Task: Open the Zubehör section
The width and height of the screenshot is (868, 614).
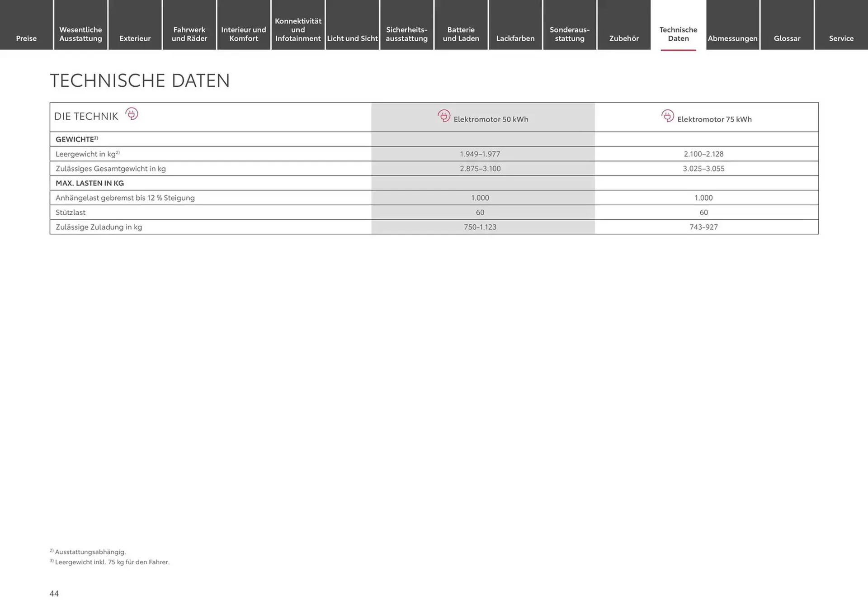Action: click(x=624, y=38)
